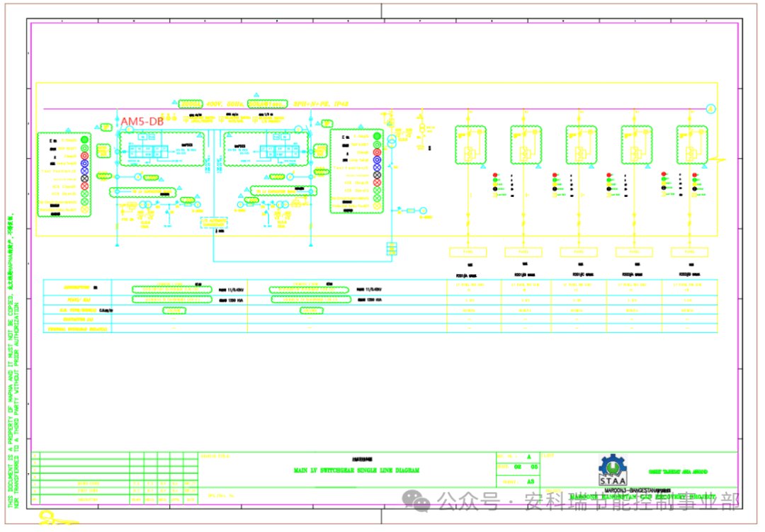Click right panel yellow Protection Relay Fault lamp
765x532 pixels.
point(377,206)
